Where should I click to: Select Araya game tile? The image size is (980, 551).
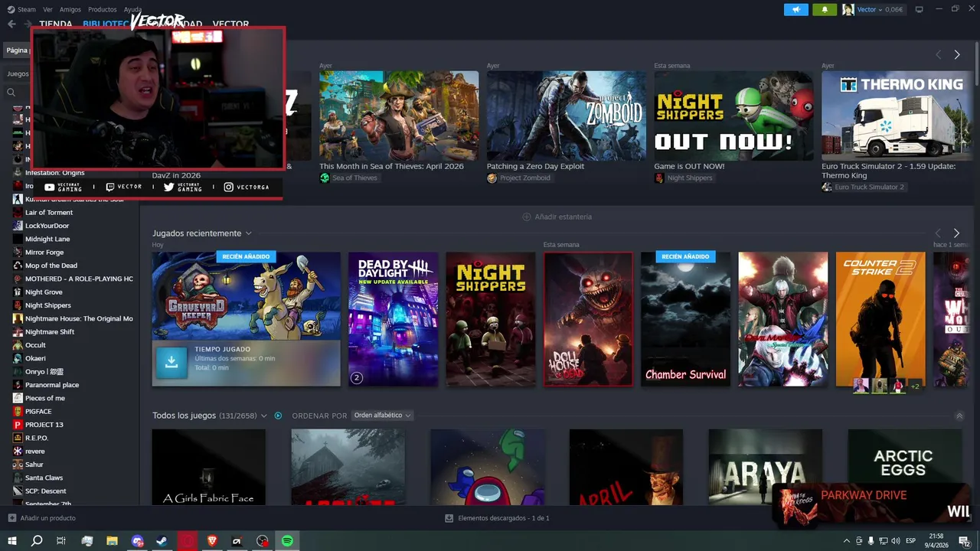tap(766, 467)
